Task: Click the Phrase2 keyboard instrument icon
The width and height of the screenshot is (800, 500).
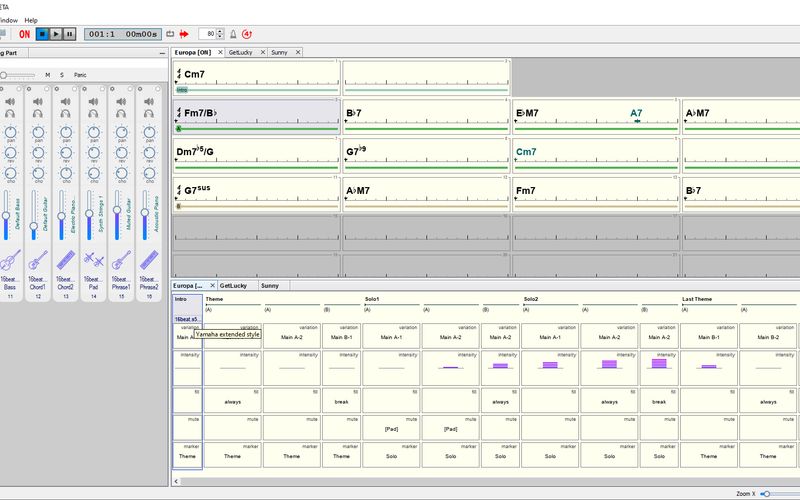Action: [150, 260]
